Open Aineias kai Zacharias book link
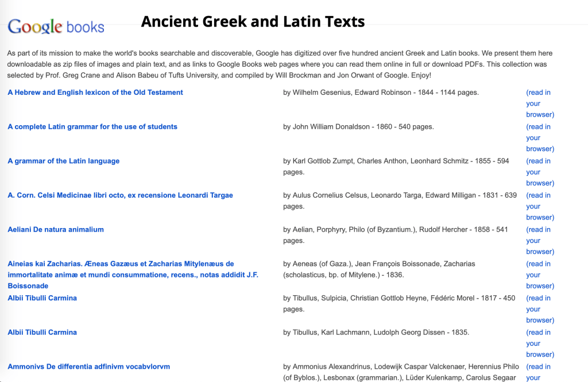Viewport: 588px width, 382px height. click(x=121, y=264)
